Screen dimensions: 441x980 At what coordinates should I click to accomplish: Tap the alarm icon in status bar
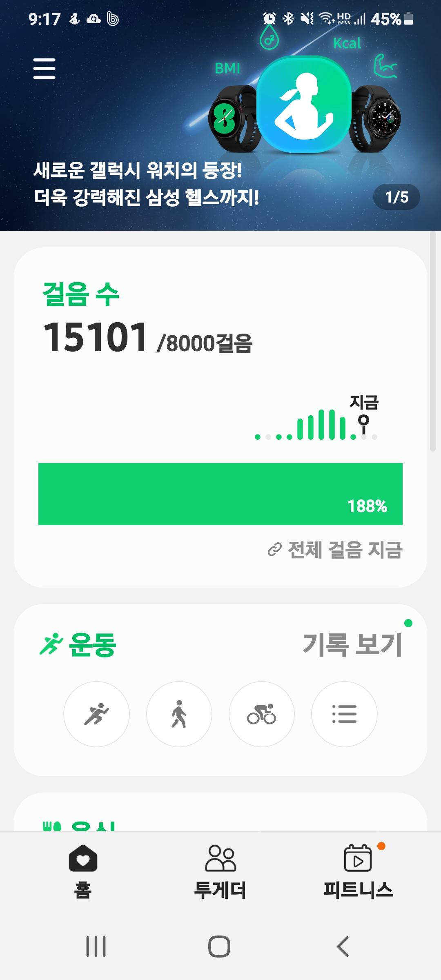269,18
